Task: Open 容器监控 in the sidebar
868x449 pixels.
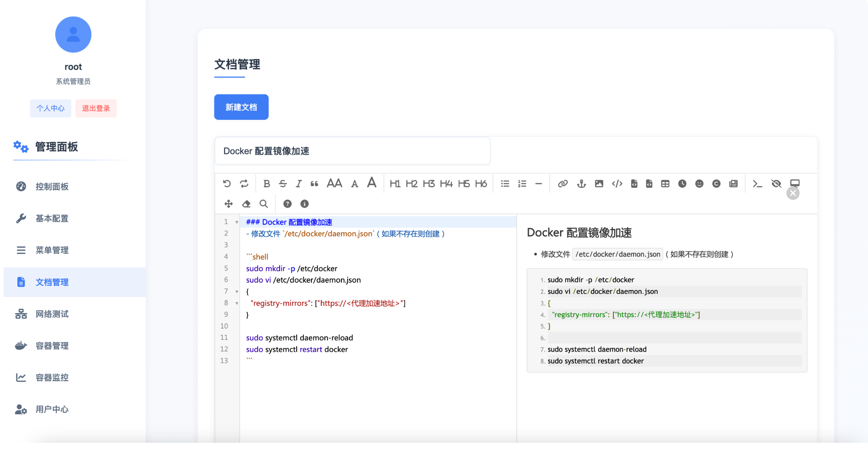Action: point(75,377)
